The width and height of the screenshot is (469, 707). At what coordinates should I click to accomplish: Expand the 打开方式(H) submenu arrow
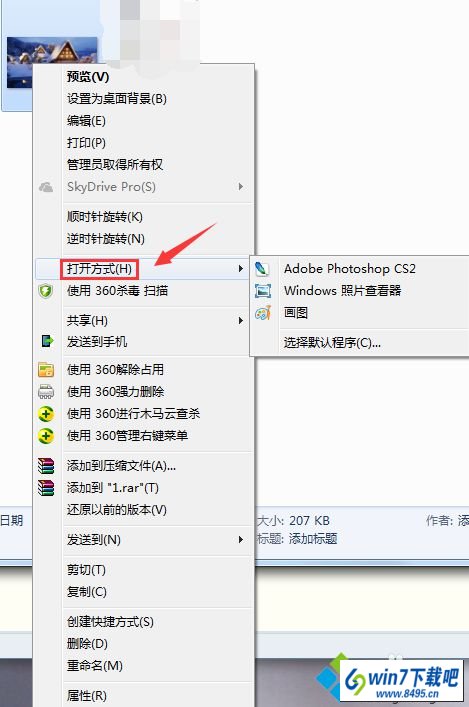coord(241,269)
